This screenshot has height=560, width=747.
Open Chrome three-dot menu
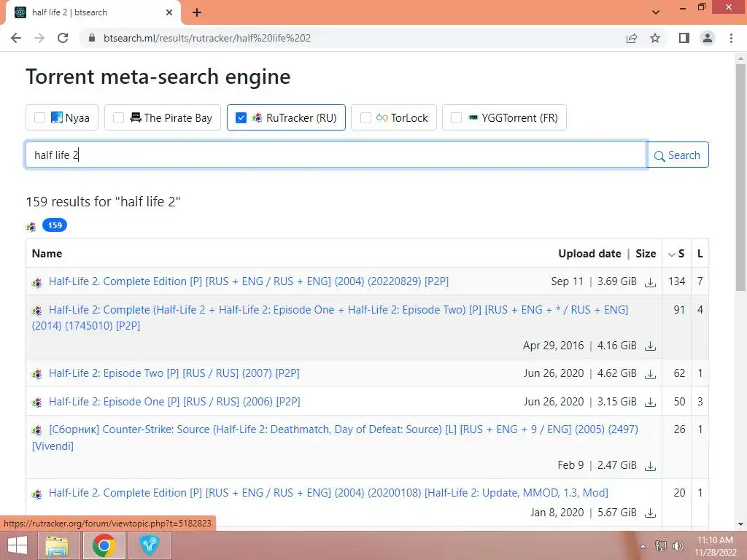(731, 38)
